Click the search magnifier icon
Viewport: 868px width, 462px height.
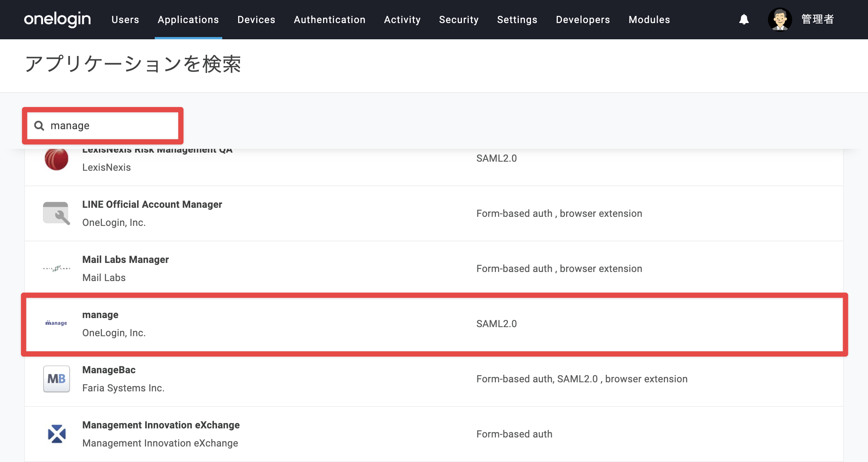coord(39,125)
